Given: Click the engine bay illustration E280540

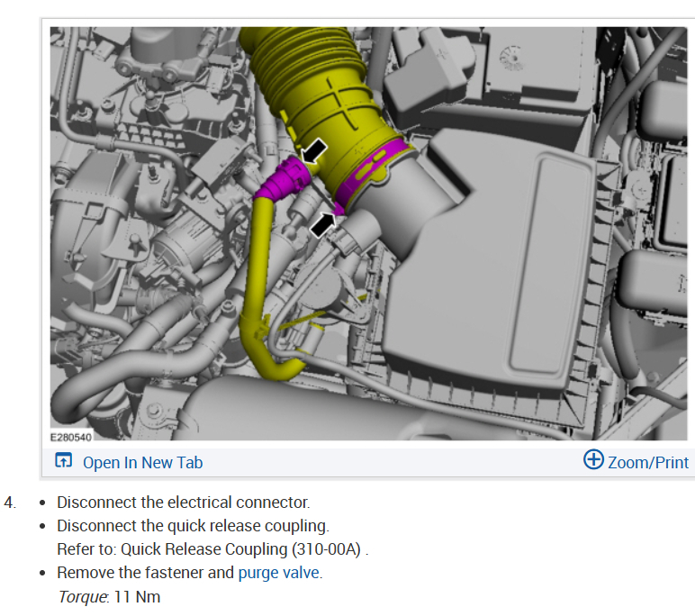Looking at the screenshot, I should pos(368,234).
